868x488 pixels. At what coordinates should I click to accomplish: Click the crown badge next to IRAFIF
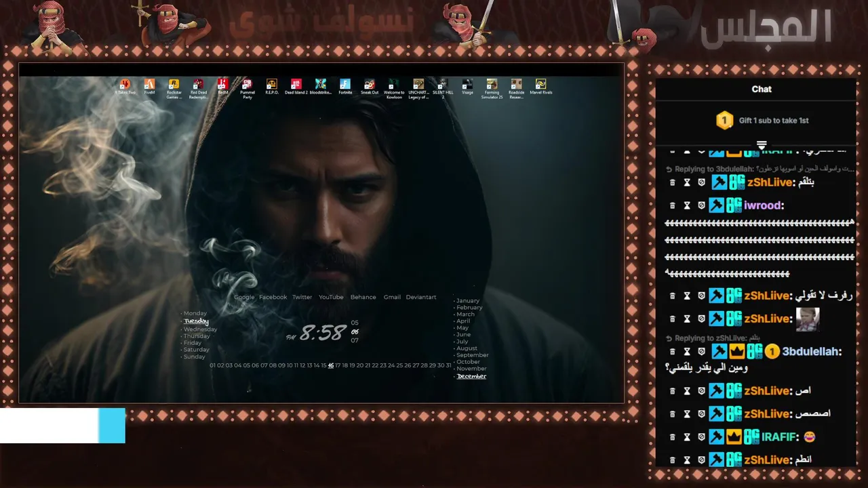coord(734,437)
